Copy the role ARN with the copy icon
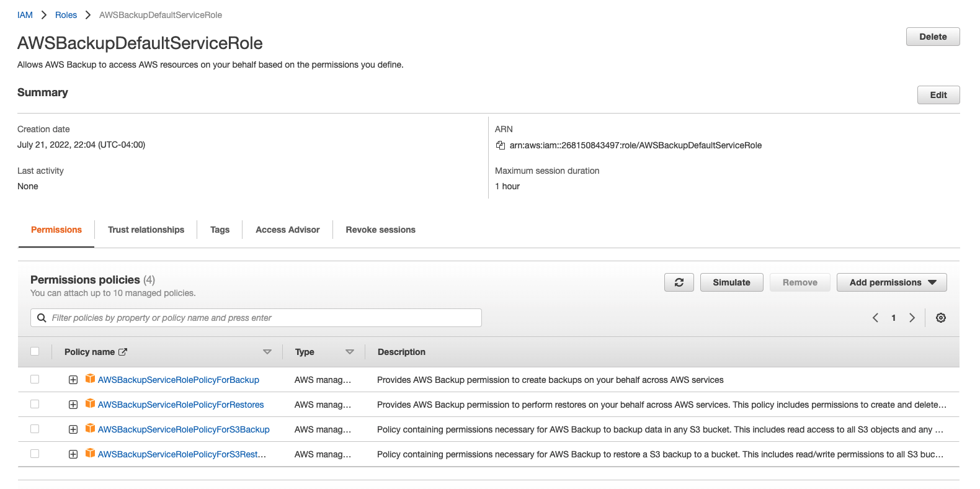The height and width of the screenshot is (489, 980). coord(501,145)
